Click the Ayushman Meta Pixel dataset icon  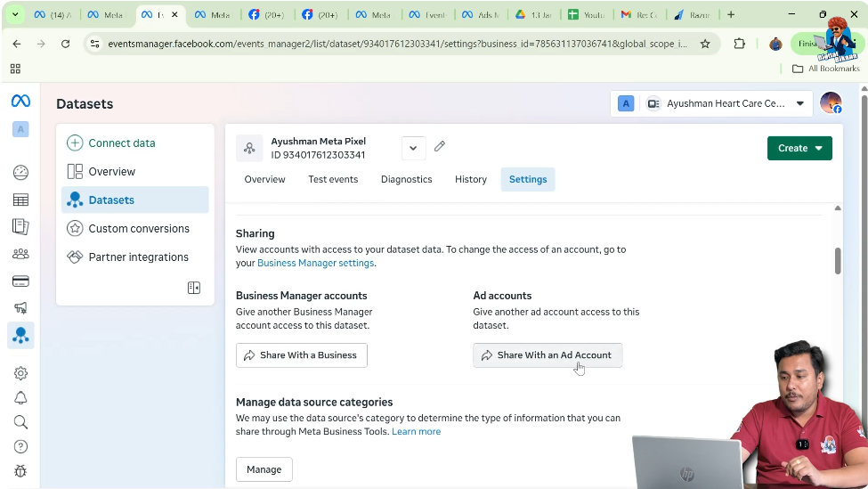point(249,148)
